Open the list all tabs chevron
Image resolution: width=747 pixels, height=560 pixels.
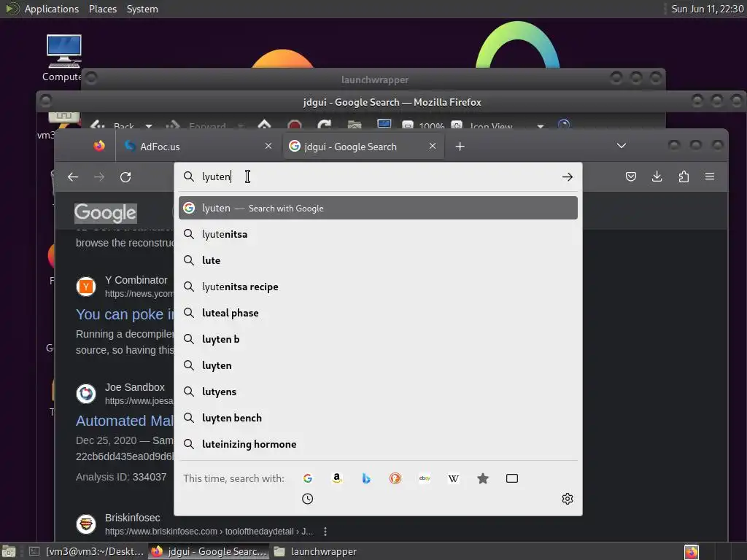tap(622, 146)
